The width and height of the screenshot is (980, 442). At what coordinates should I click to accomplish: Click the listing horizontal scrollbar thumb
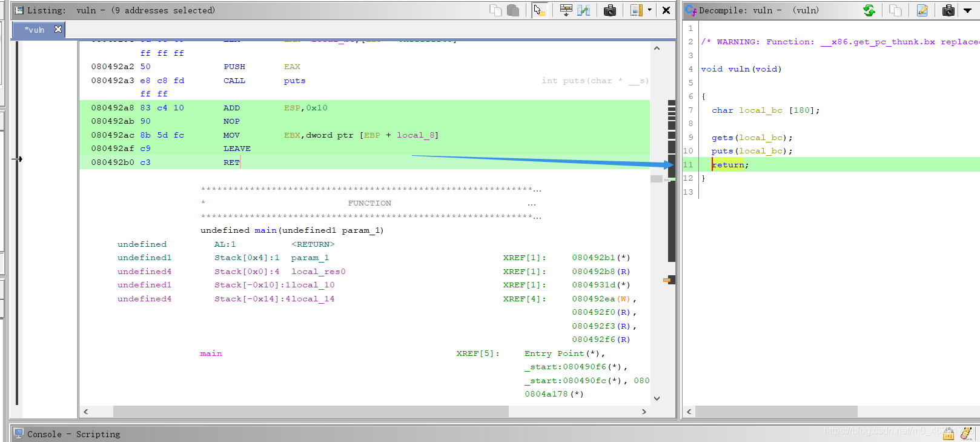coord(311,412)
